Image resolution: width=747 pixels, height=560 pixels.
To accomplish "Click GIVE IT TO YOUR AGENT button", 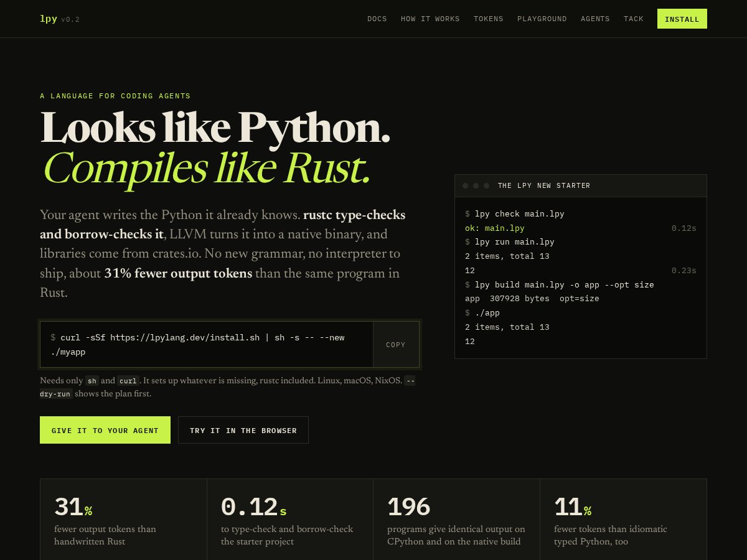I will 105,430.
